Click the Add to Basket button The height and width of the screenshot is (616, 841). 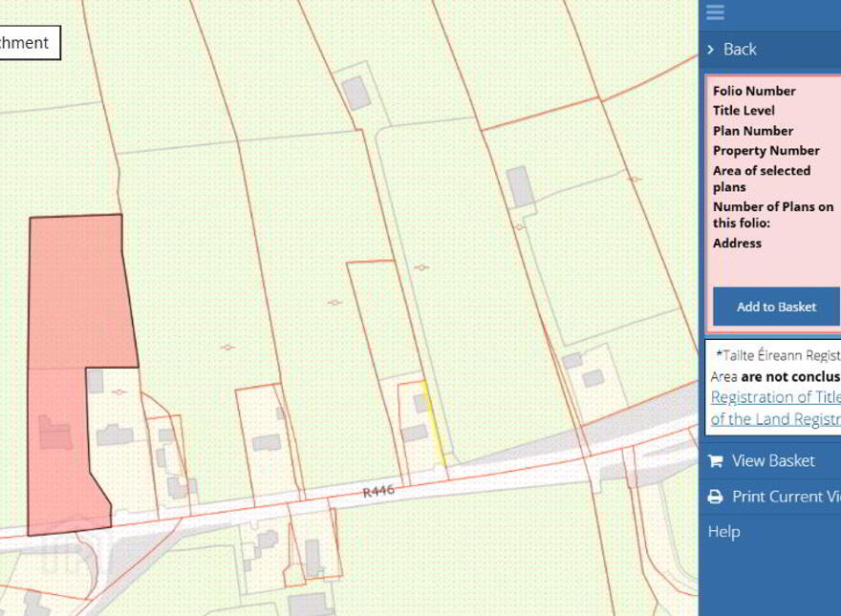(x=776, y=307)
